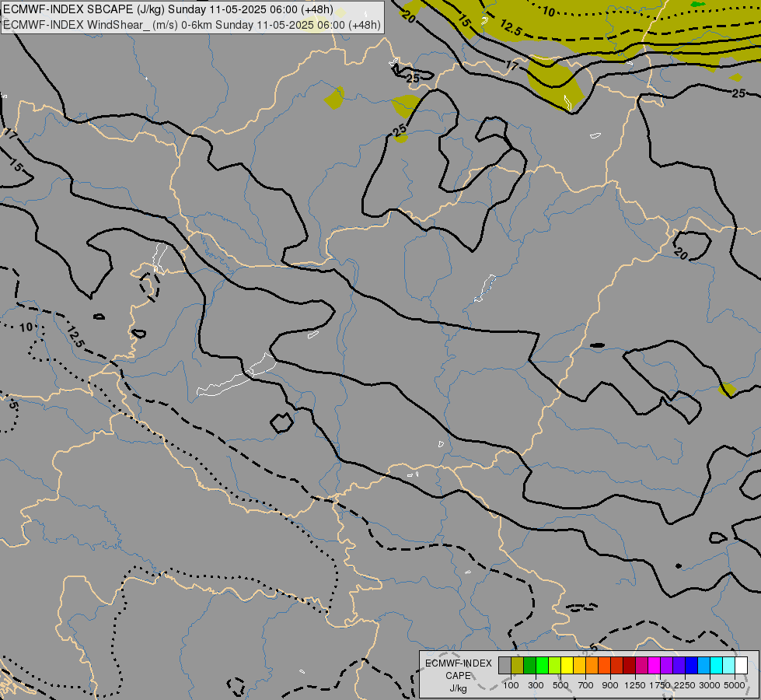Click the amber swatch left of 700

tap(579, 666)
